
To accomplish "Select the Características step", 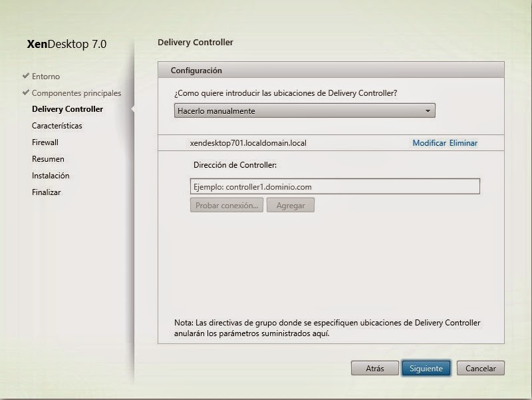I will pos(57,126).
